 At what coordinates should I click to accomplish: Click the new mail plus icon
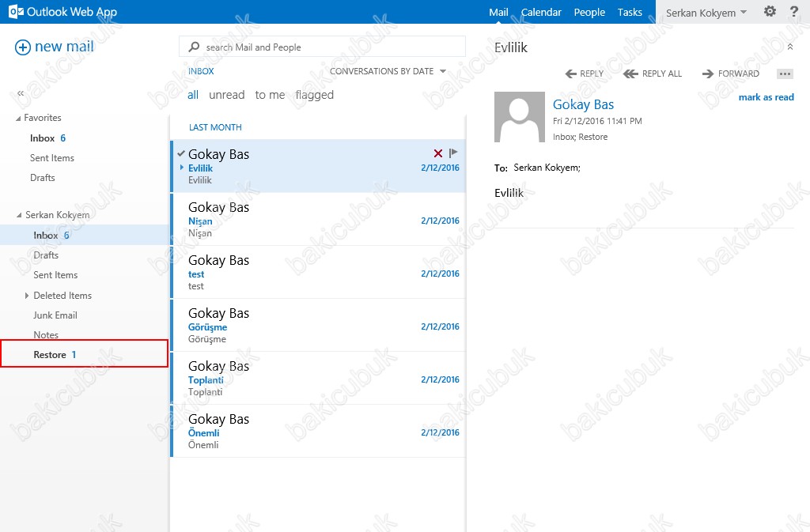(23, 47)
